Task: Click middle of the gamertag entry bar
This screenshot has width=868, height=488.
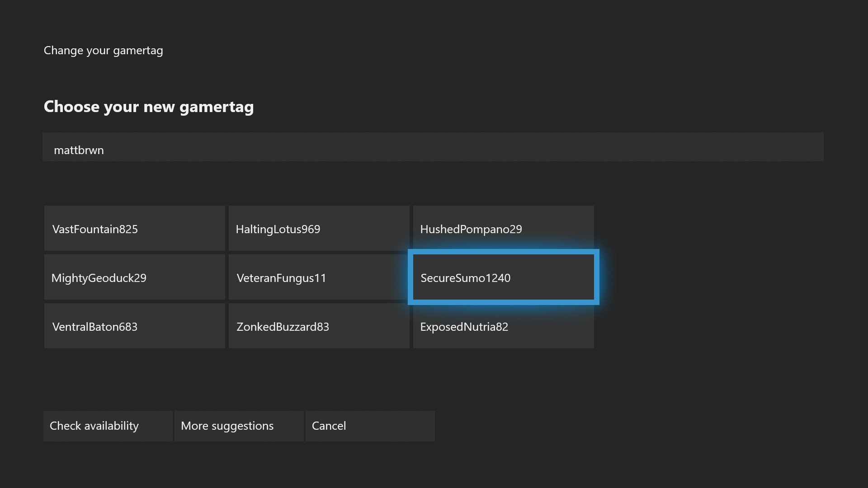Action: [x=433, y=147]
